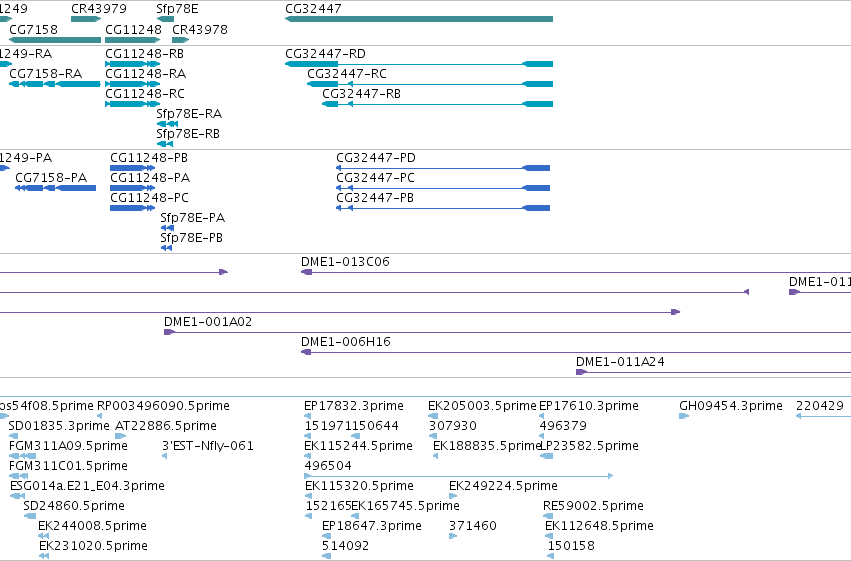
Task: Open the CG7158-PA coding feature
Action: click(x=55, y=188)
